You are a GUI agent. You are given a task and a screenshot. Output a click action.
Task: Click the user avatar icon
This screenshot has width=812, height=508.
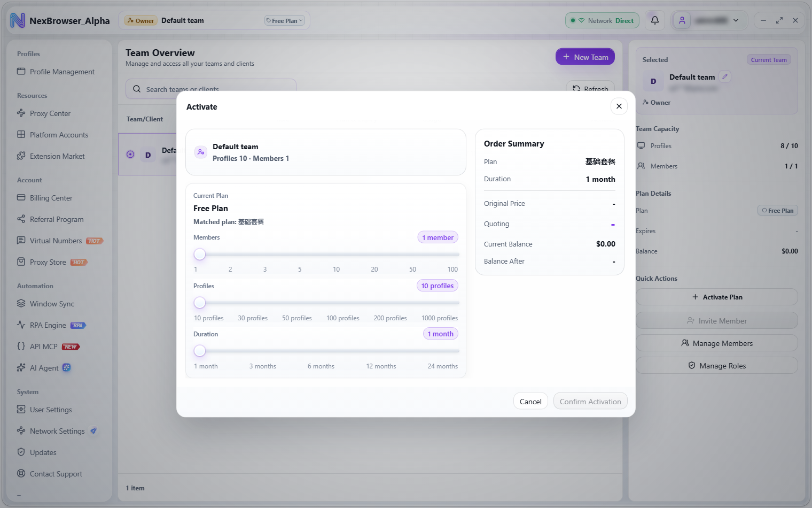(x=682, y=20)
